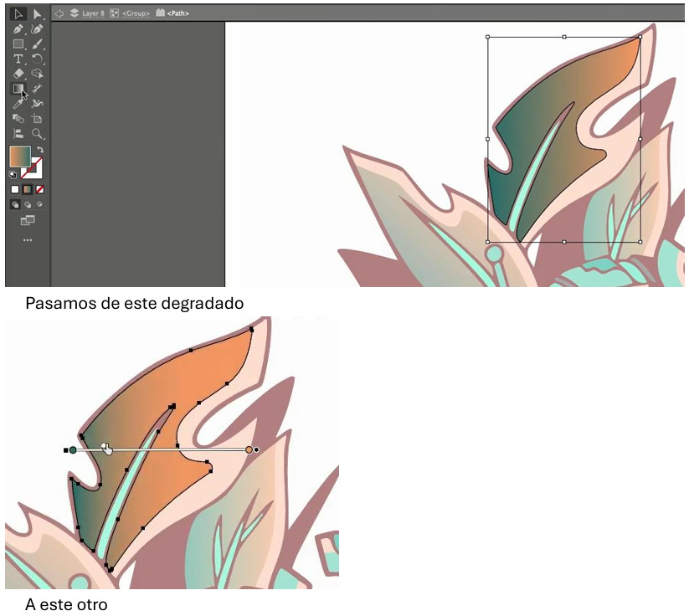Select the Type tool
The image size is (689, 616).
point(18,59)
